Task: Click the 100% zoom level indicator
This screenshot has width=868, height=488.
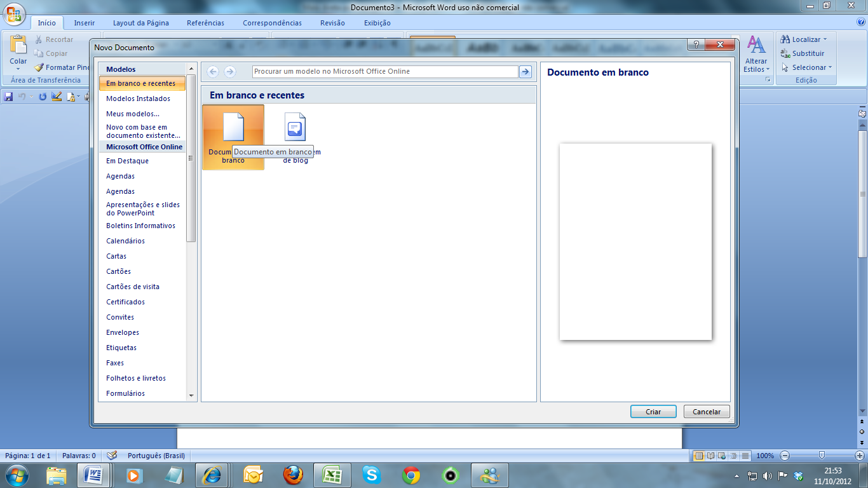Action: click(765, 456)
